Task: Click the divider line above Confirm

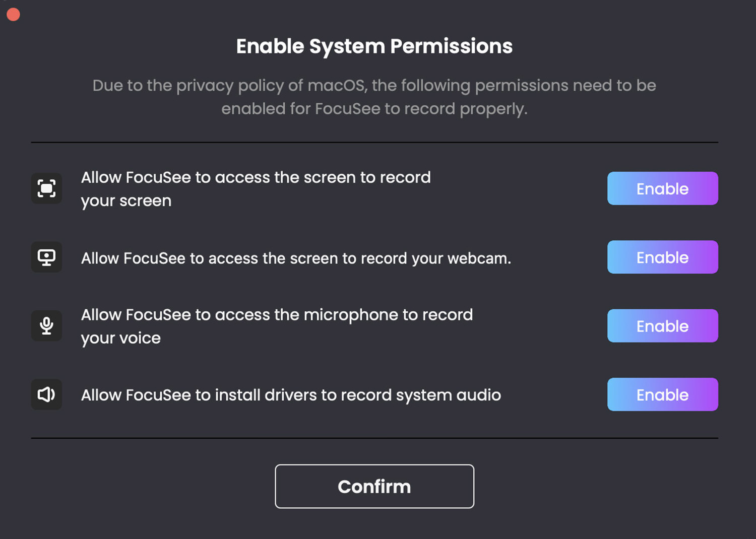Action: click(x=374, y=438)
